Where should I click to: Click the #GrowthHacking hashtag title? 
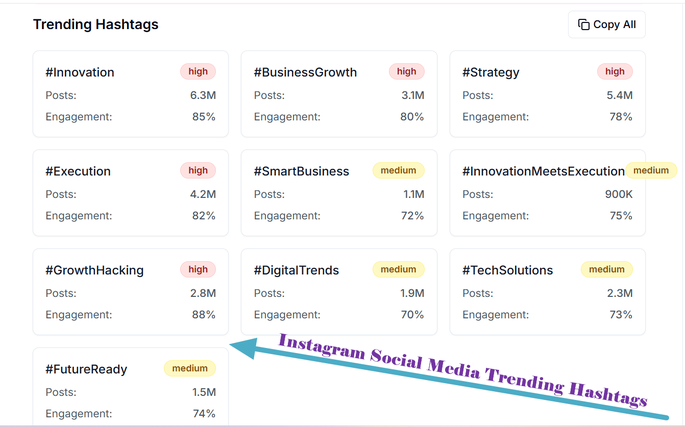click(94, 270)
